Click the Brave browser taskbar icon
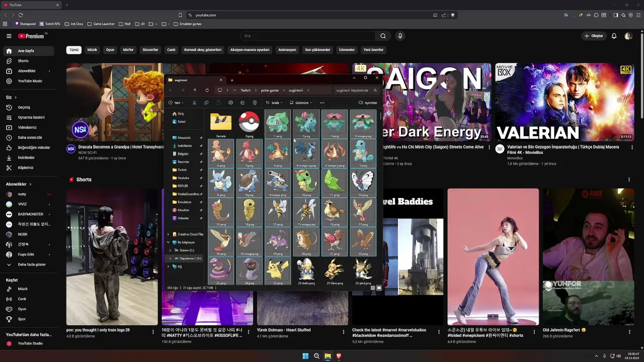This screenshot has height=362, width=644. click(339, 356)
